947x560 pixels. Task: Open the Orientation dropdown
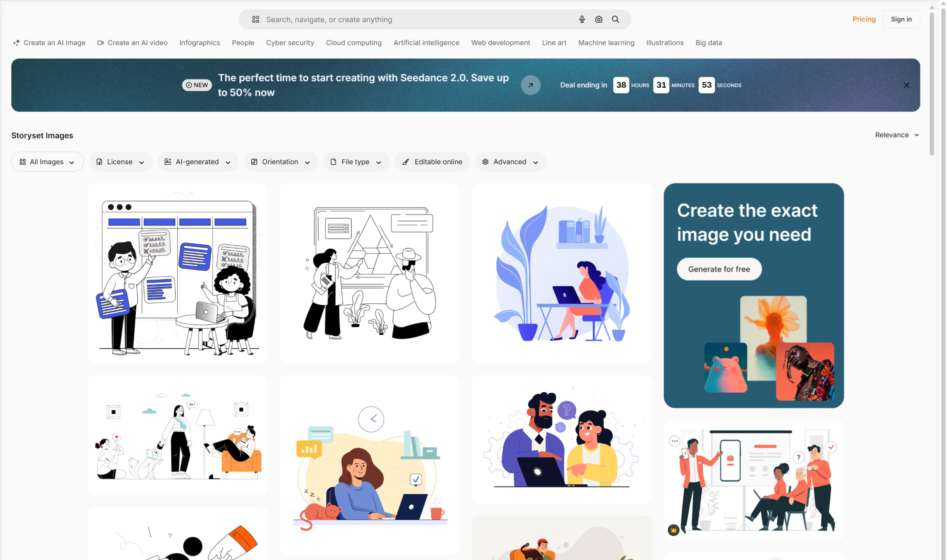281,161
